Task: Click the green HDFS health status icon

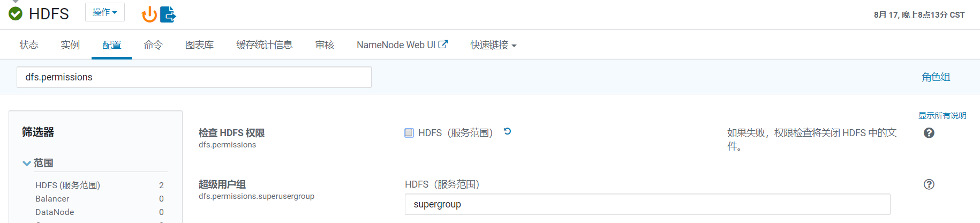Action: click(16, 13)
